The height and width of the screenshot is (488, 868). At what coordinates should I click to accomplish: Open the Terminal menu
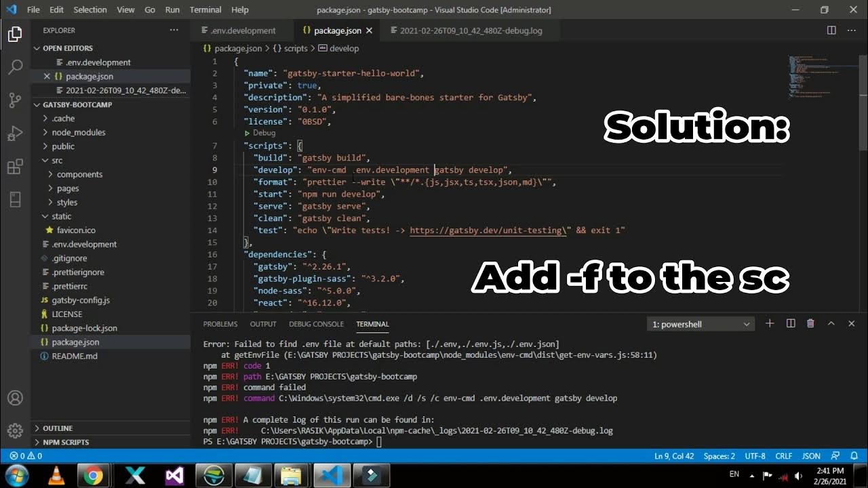pyautogui.click(x=205, y=9)
